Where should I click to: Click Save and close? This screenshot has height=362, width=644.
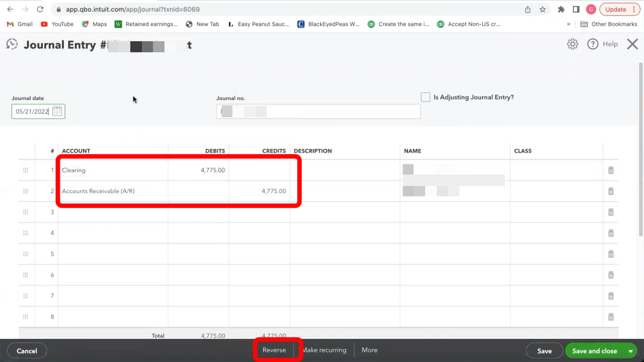(595, 351)
